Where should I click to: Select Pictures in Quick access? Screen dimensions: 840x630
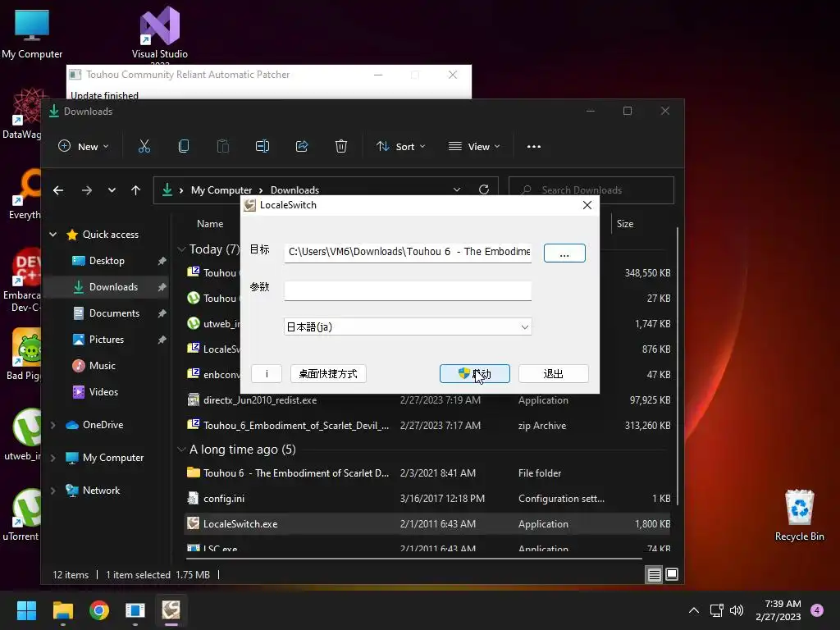107,340
